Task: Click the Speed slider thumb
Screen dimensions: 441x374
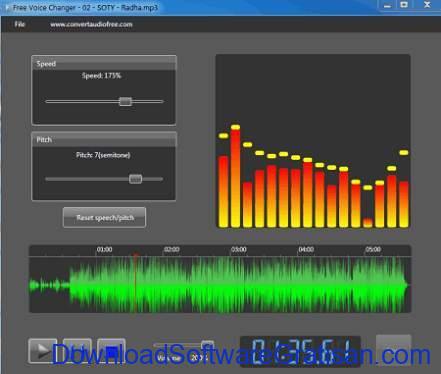Action: [125, 101]
